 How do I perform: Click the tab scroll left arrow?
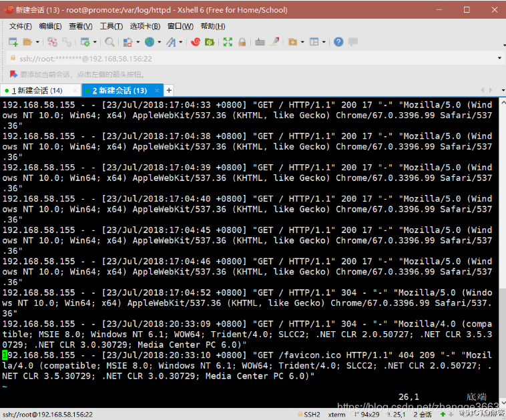[x=483, y=90]
